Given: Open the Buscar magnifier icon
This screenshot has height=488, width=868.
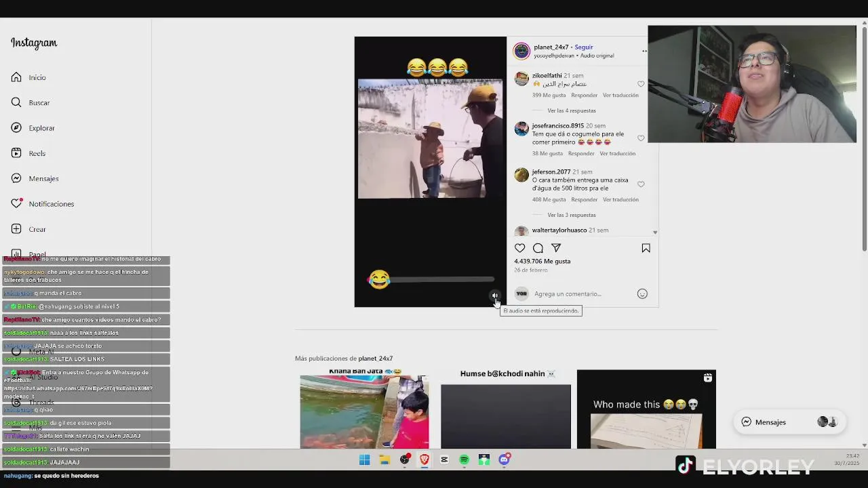Looking at the screenshot, I should coord(16,102).
